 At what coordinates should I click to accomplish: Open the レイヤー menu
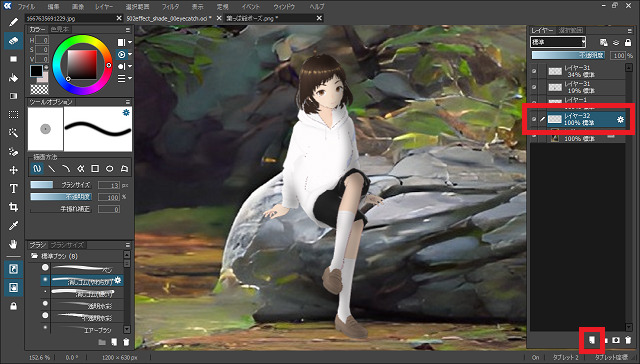click(x=104, y=7)
